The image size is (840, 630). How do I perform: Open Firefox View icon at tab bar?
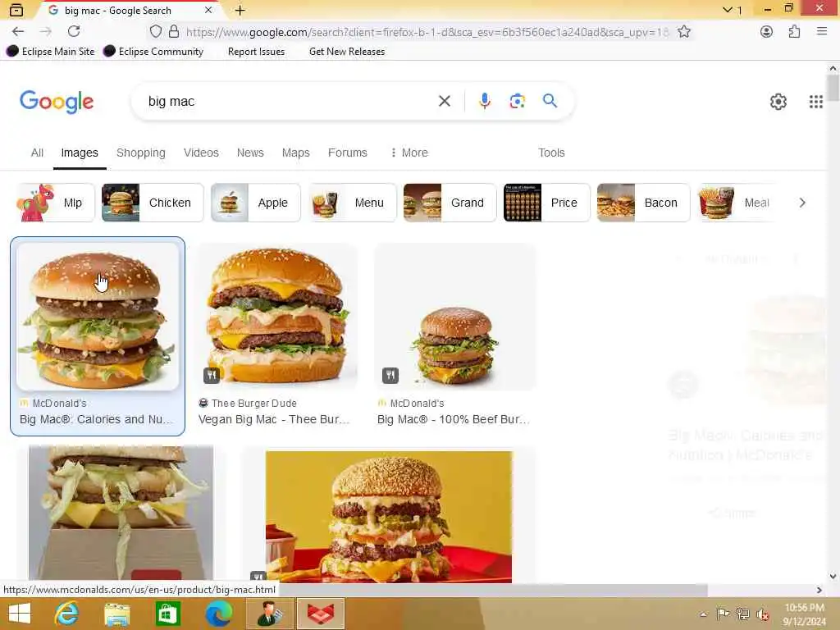(16, 10)
